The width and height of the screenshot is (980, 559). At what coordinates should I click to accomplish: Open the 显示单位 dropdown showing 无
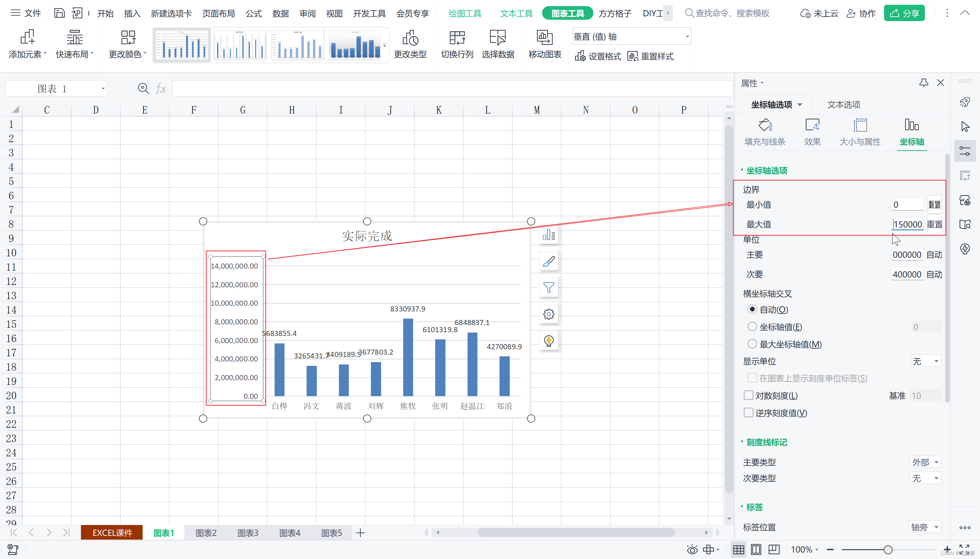coord(926,361)
